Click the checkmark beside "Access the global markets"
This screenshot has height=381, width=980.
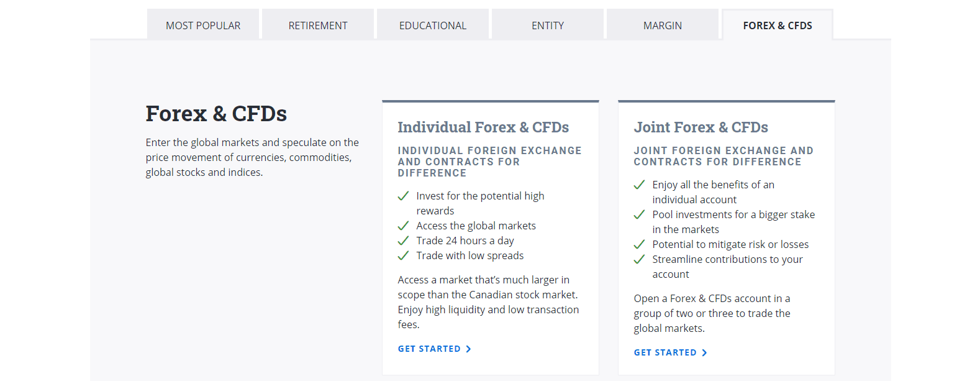(x=403, y=226)
